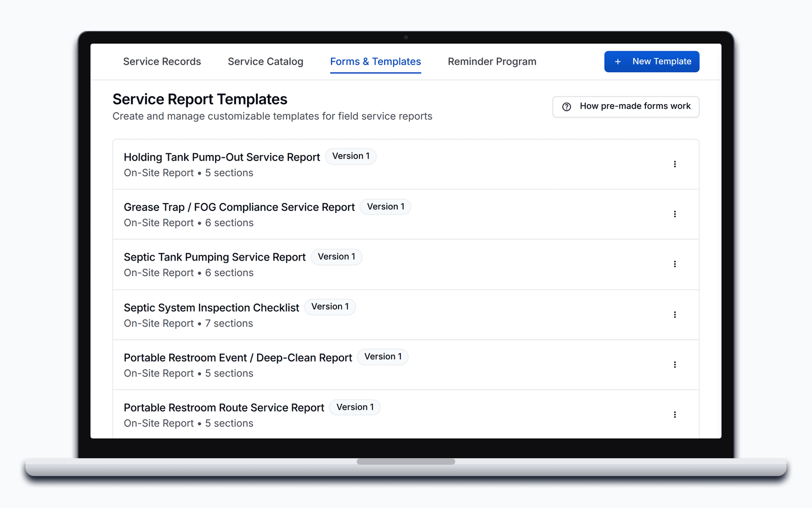This screenshot has height=508, width=812.
Task: Open How pre-made forms work
Action: click(x=626, y=107)
